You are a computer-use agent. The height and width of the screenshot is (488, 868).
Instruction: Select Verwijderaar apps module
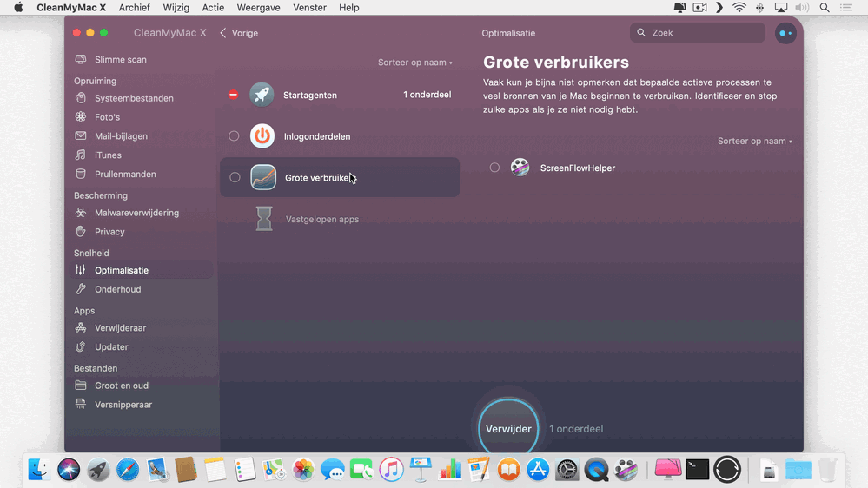coord(120,328)
